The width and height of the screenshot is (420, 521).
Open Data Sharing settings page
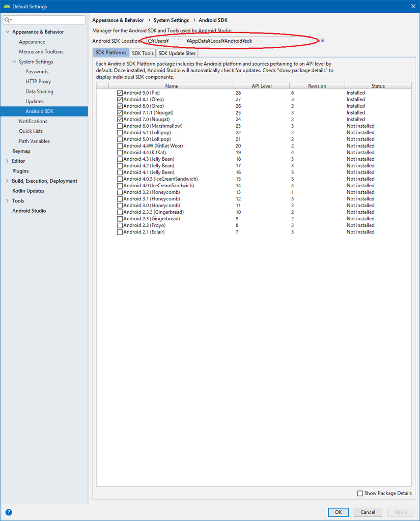click(x=39, y=92)
